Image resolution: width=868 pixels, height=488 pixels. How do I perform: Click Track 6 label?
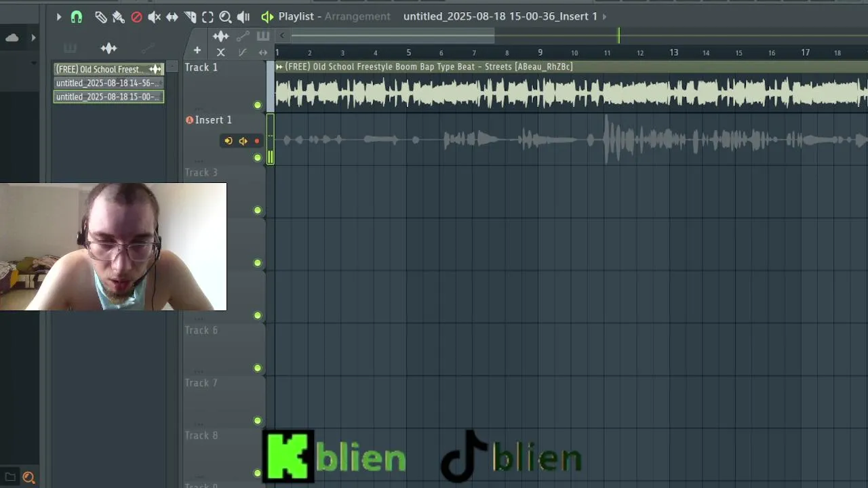tap(201, 330)
